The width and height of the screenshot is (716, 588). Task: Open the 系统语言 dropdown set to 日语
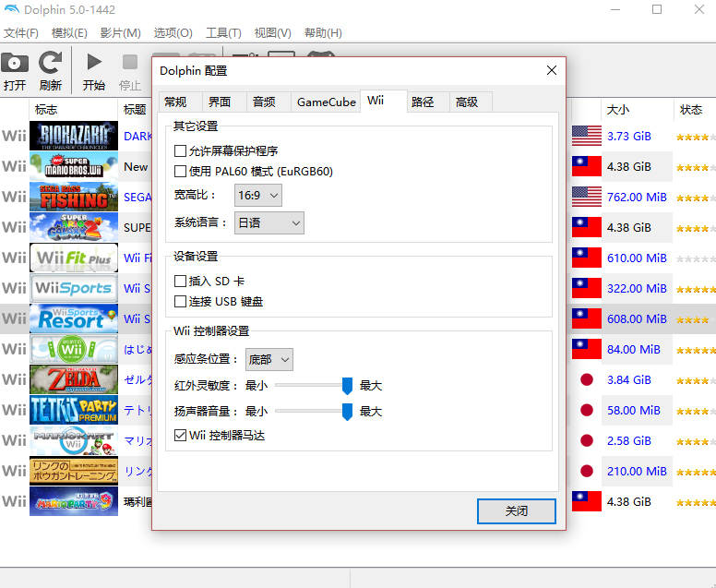click(268, 223)
